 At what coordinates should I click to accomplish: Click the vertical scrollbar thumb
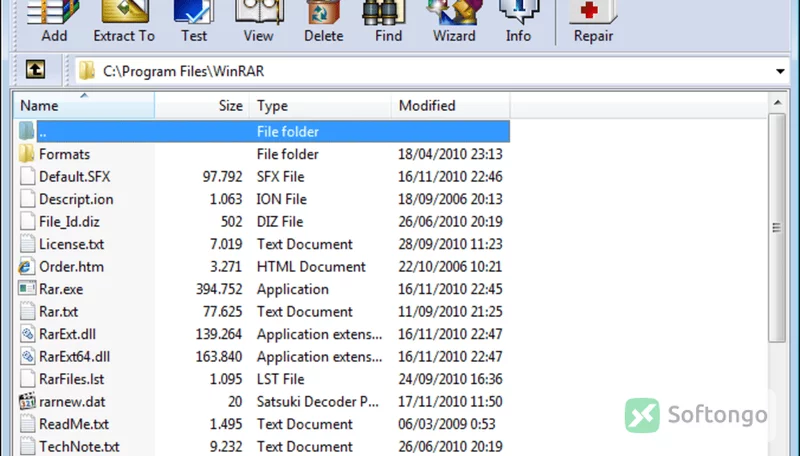pyautogui.click(x=777, y=227)
